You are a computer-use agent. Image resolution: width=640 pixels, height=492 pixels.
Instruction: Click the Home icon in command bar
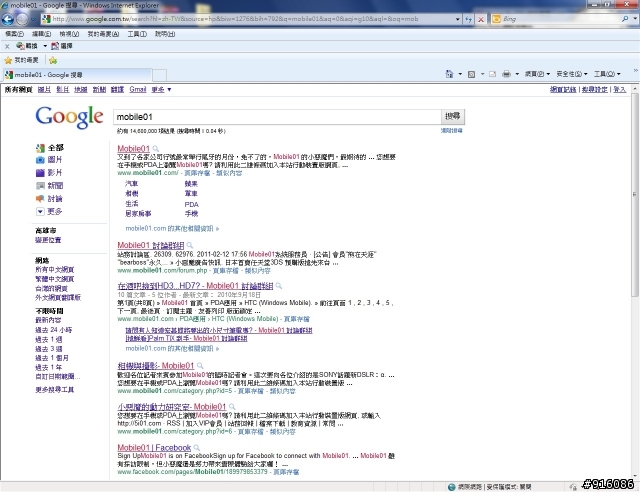pos(449,74)
